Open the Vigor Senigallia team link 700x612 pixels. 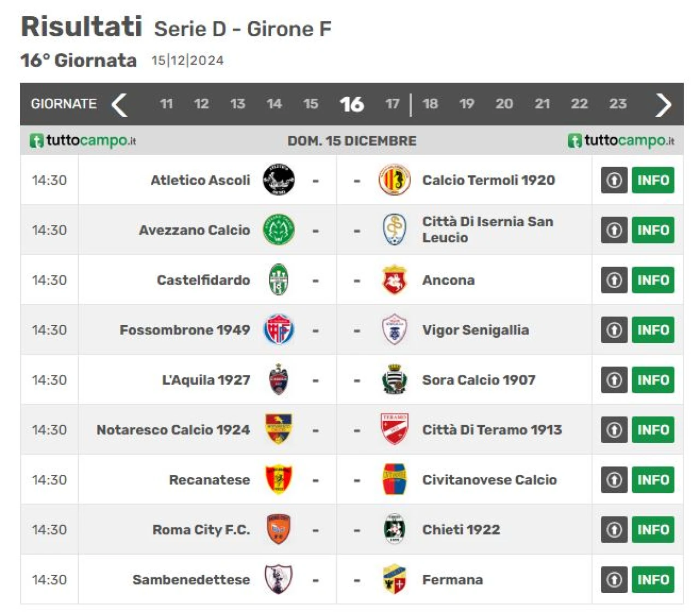pyautogui.click(x=475, y=330)
